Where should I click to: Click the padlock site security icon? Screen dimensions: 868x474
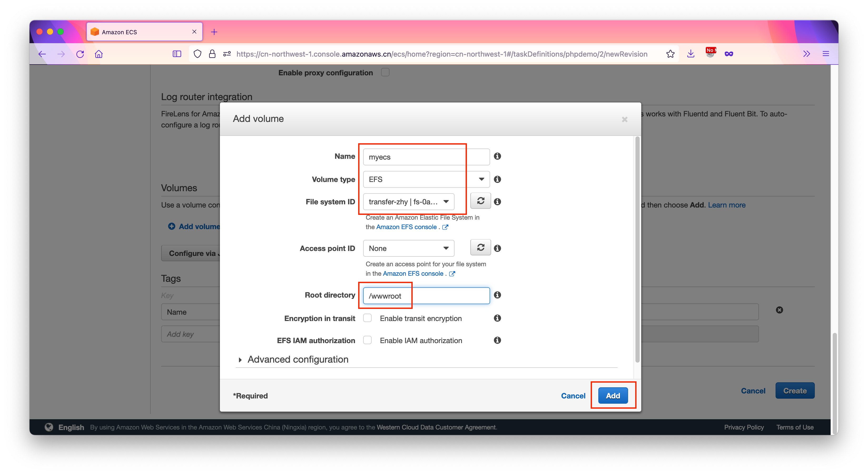(x=212, y=54)
